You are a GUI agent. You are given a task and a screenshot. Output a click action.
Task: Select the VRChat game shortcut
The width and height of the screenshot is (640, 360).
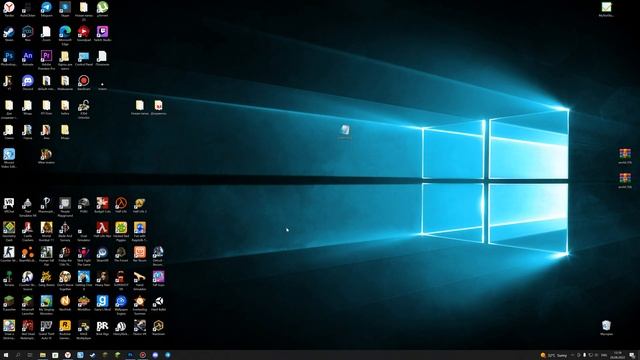(9, 203)
